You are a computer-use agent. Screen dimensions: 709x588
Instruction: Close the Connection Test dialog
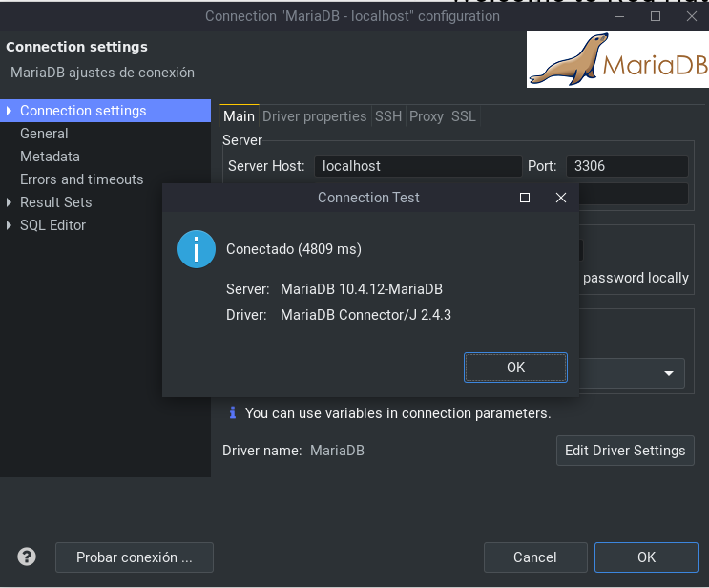561,198
